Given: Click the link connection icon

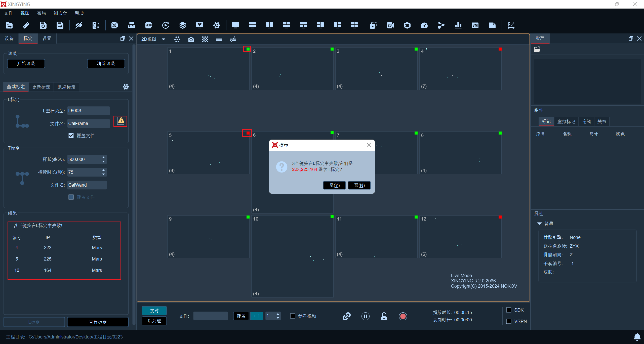Looking at the screenshot, I should 347,316.
